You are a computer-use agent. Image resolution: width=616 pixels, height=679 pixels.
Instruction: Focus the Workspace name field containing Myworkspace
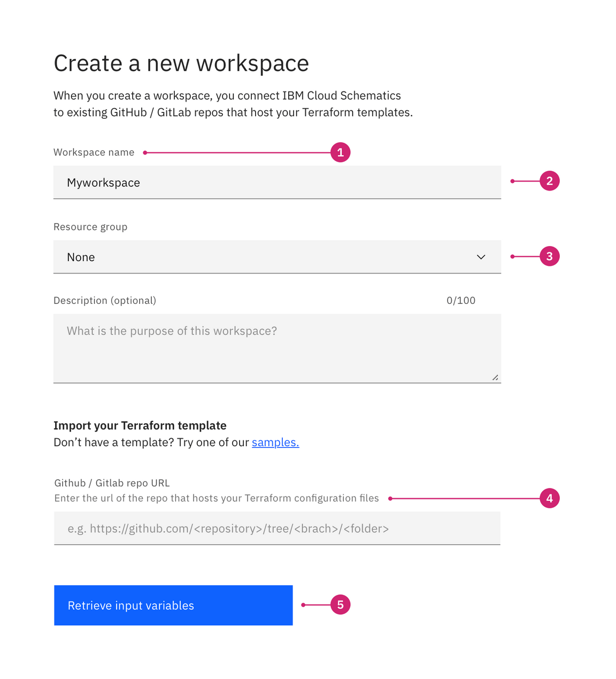pos(277,183)
